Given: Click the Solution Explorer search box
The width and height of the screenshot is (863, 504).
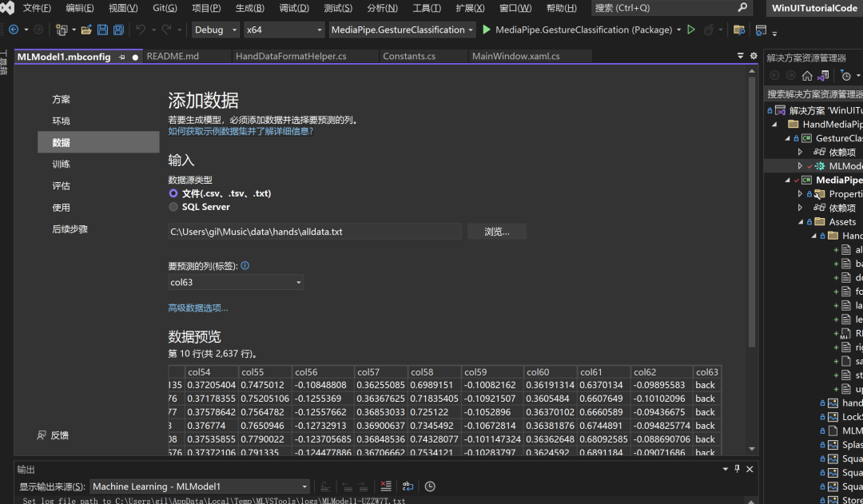Looking at the screenshot, I should pyautogui.click(x=813, y=94).
